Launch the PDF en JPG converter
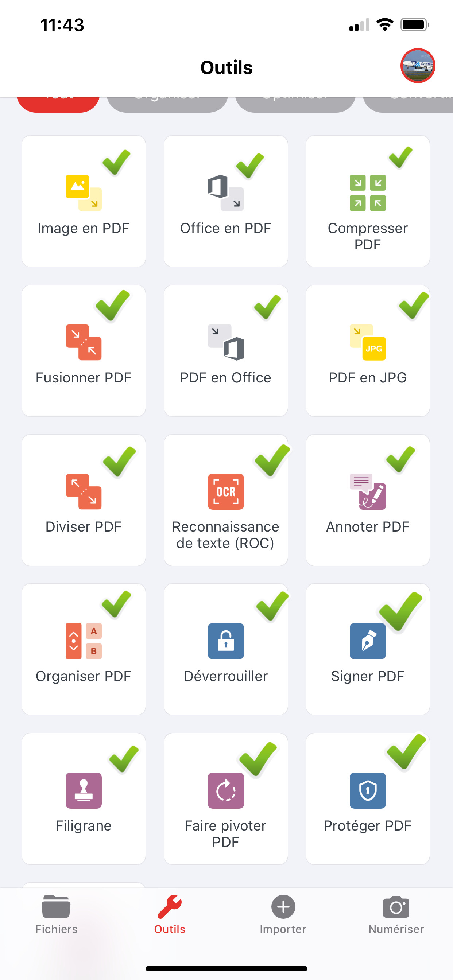453x980 pixels. [x=367, y=351]
